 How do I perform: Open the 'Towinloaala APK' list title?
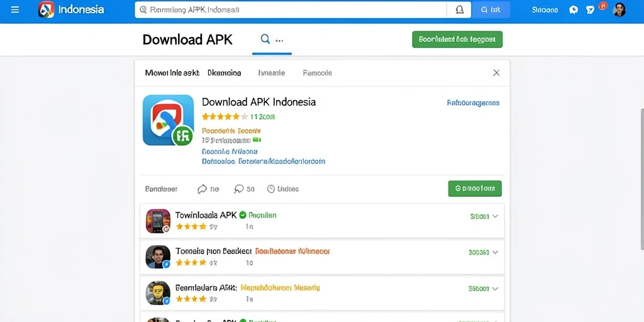tap(206, 215)
